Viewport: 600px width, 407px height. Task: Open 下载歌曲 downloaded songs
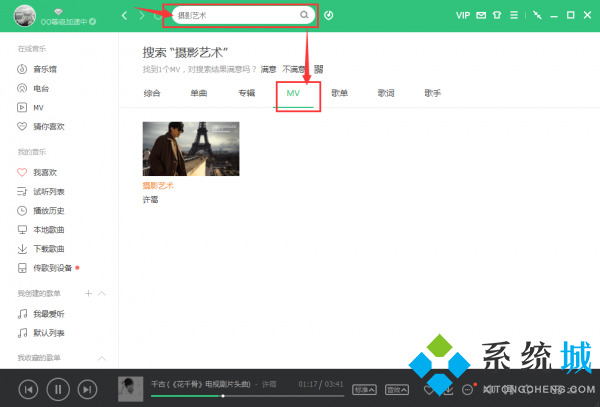coord(41,249)
